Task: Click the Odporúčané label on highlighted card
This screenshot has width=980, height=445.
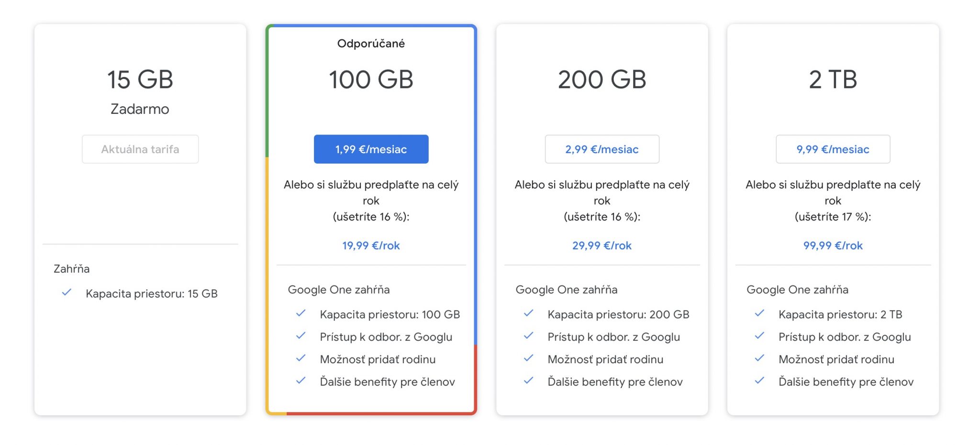Action: (x=371, y=44)
